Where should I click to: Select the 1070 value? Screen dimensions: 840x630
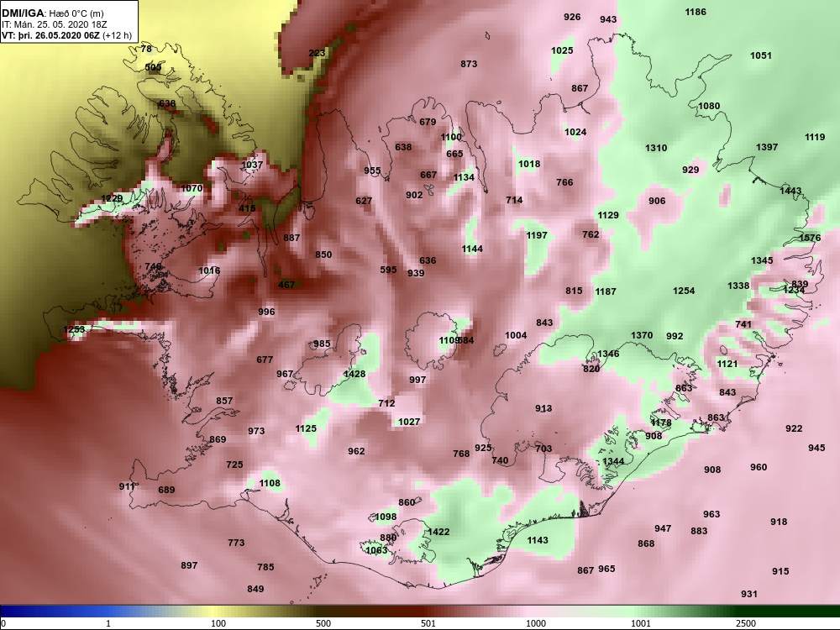coord(192,188)
